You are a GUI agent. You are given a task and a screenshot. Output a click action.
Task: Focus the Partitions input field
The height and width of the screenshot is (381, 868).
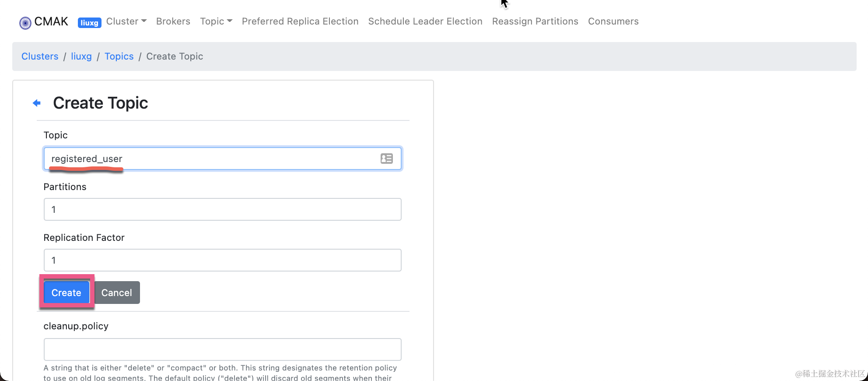point(222,209)
